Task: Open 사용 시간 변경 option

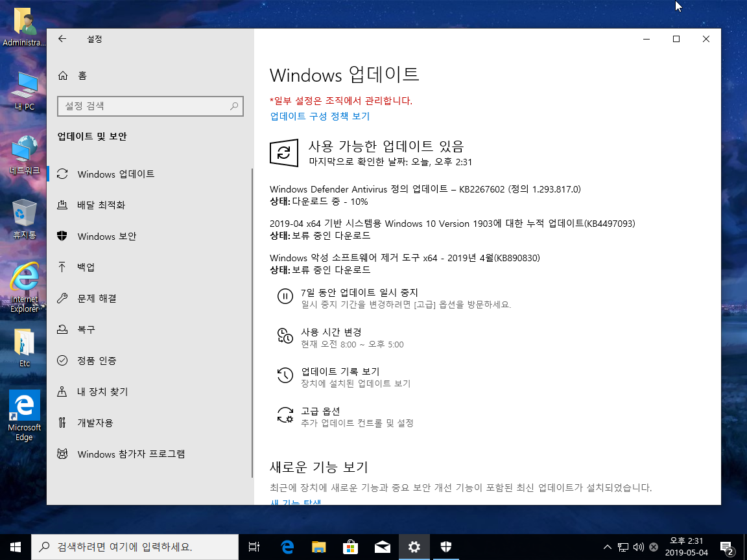Action: [x=353, y=338]
